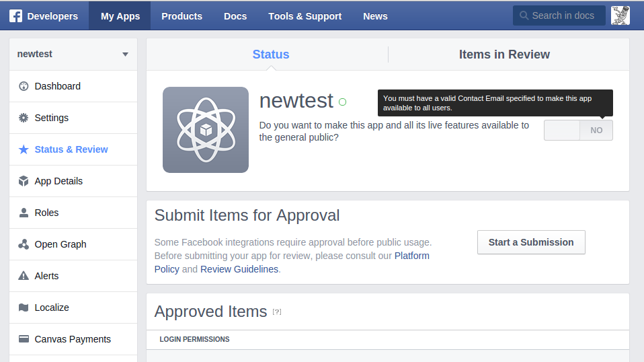The height and width of the screenshot is (362, 644).
Task: Open the My Apps menu
Action: pos(120,16)
